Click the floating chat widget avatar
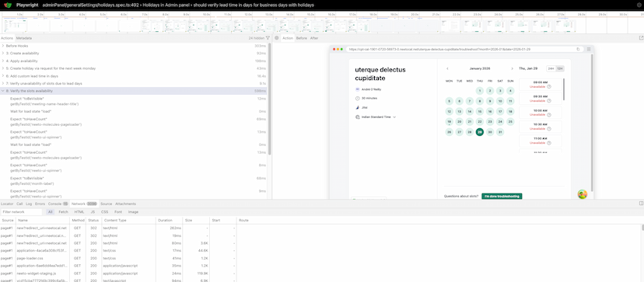644x282 pixels. pyautogui.click(x=582, y=194)
